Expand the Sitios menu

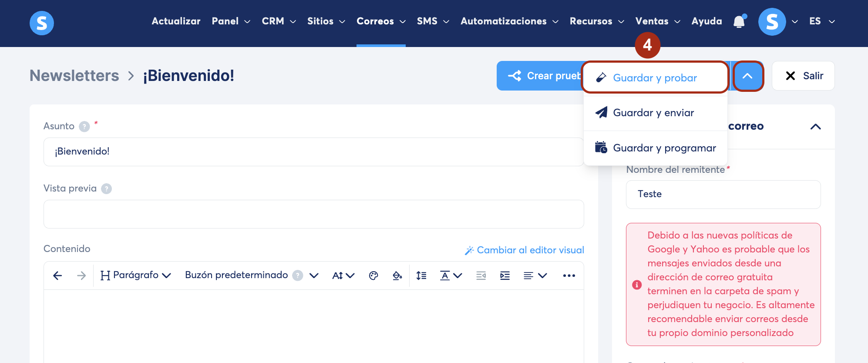coord(326,21)
